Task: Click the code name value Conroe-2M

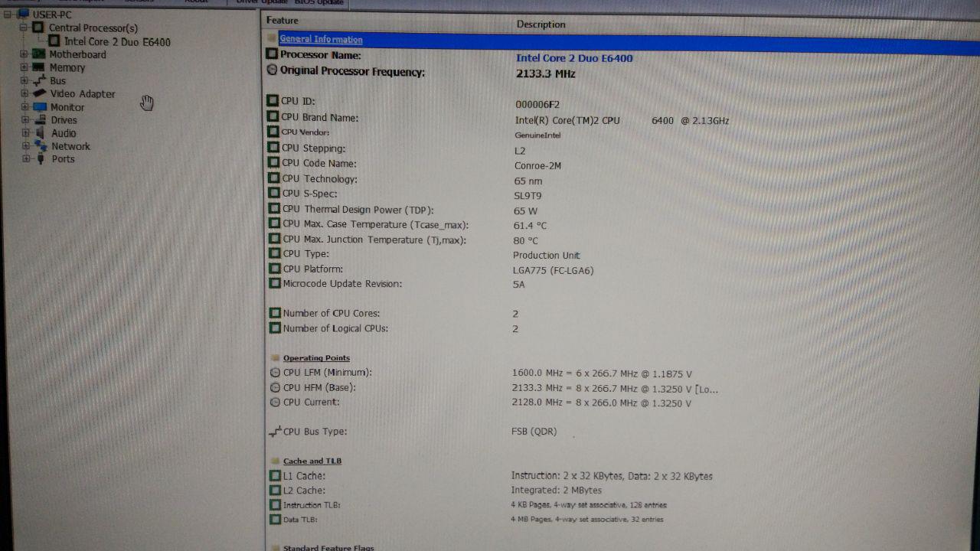Action: click(537, 166)
